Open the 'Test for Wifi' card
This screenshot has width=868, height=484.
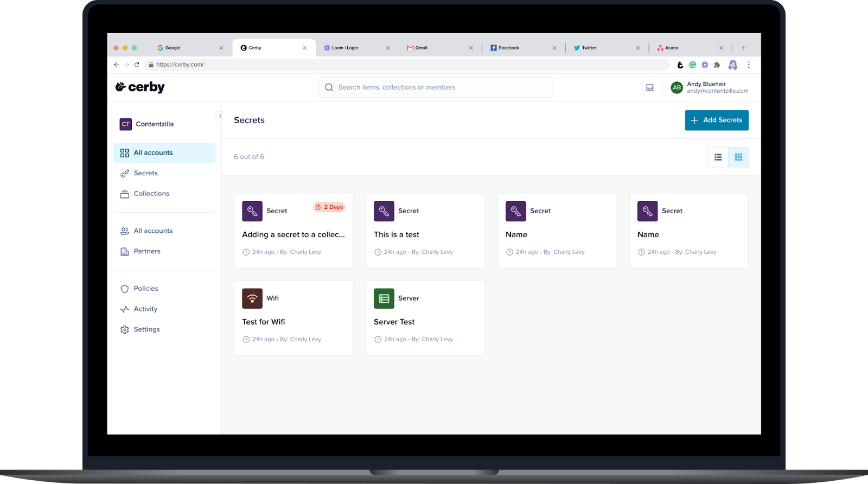(x=293, y=318)
